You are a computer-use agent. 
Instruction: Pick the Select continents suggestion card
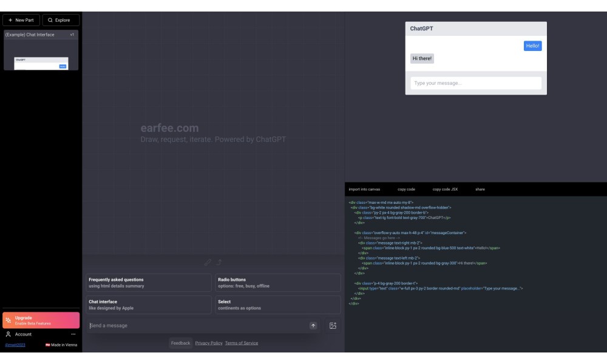(x=278, y=305)
